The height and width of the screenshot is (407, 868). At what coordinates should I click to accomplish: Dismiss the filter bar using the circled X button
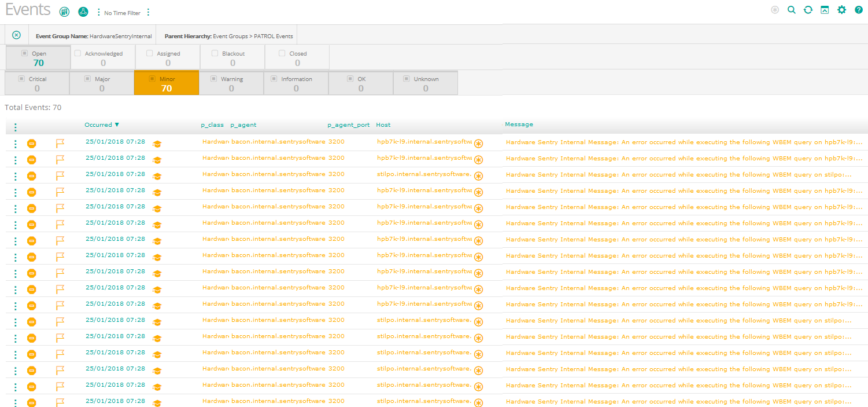pos(16,35)
